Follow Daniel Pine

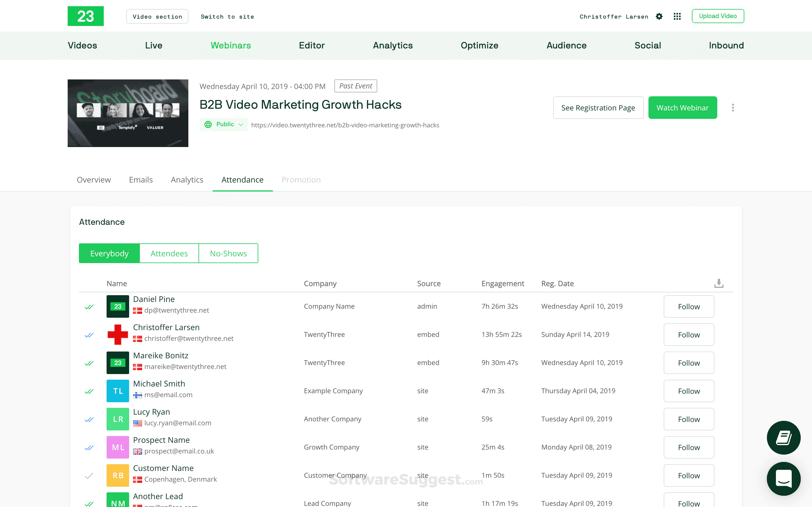click(x=689, y=306)
